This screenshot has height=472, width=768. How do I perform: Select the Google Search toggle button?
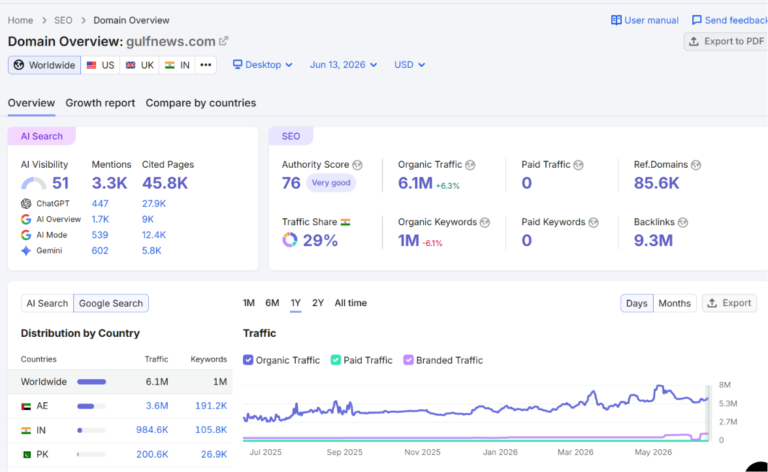point(111,303)
